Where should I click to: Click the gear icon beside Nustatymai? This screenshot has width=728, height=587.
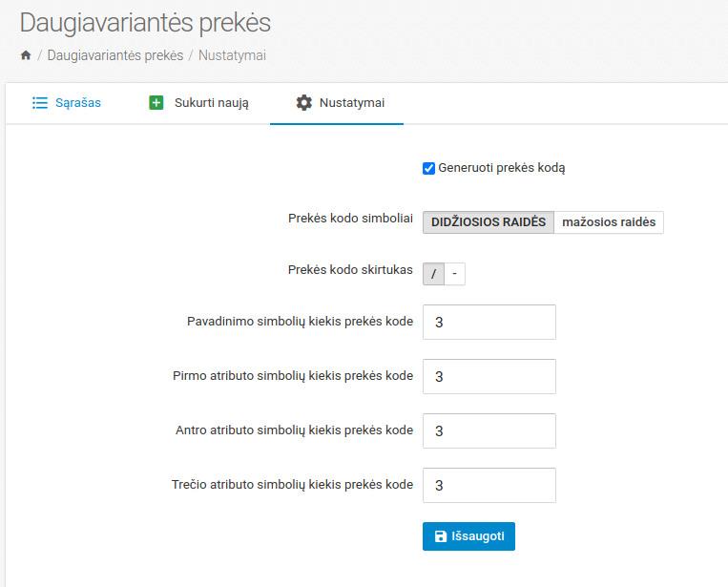304,102
